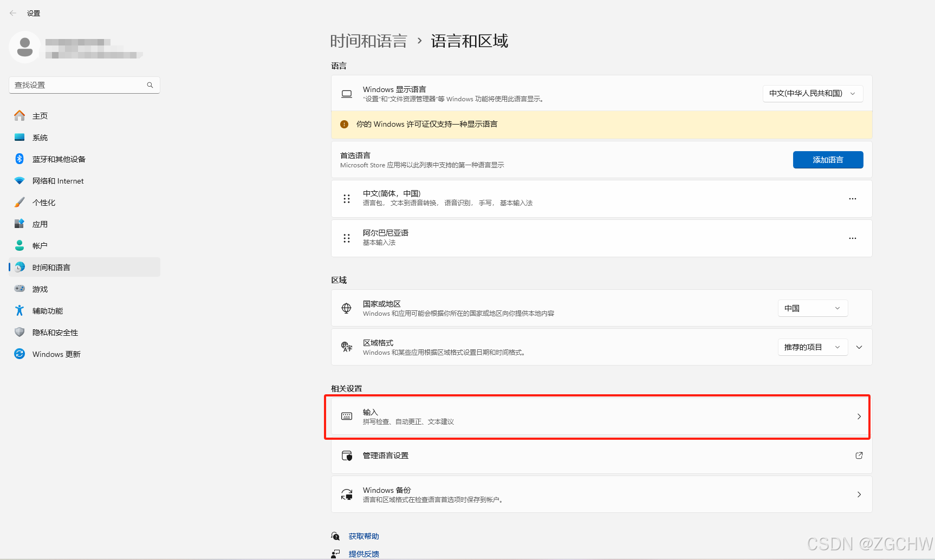Click the Windows 更新 sync icon

point(20,354)
